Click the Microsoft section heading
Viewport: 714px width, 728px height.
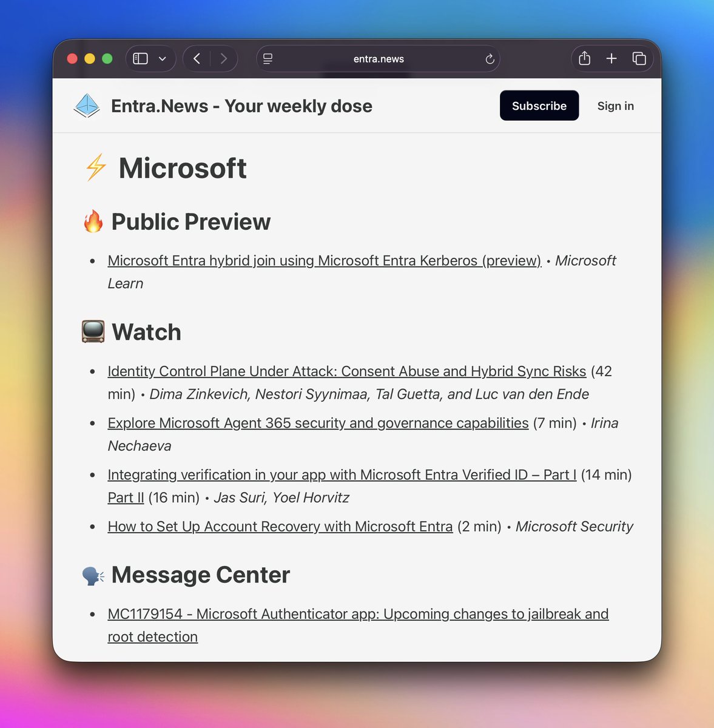(183, 168)
